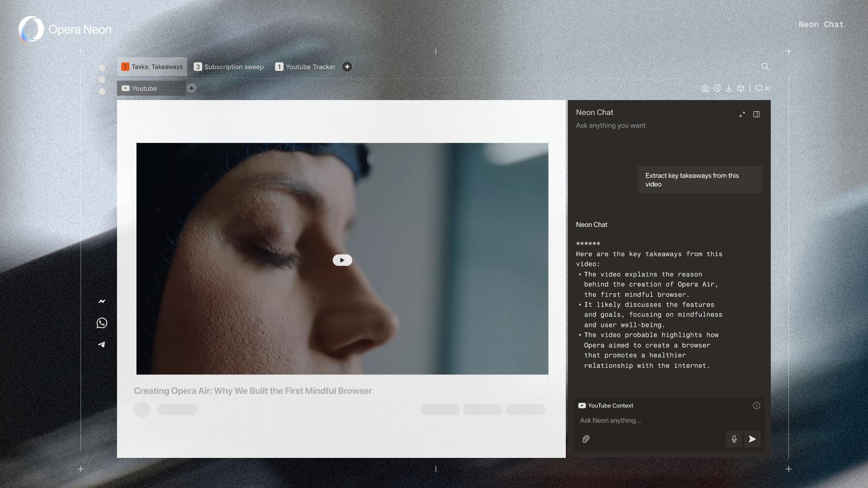Image resolution: width=868 pixels, height=488 pixels.
Task: Switch to the Youtube Tracker tab
Action: tap(305, 67)
